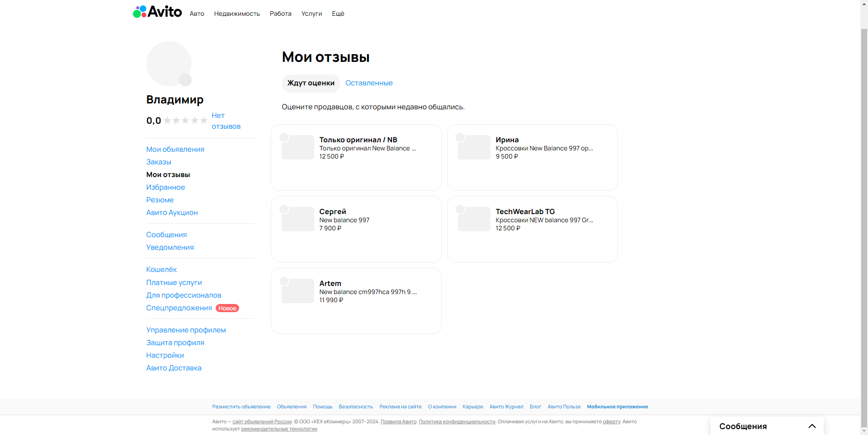Open the Авто category
The width and height of the screenshot is (868, 435).
[197, 14]
